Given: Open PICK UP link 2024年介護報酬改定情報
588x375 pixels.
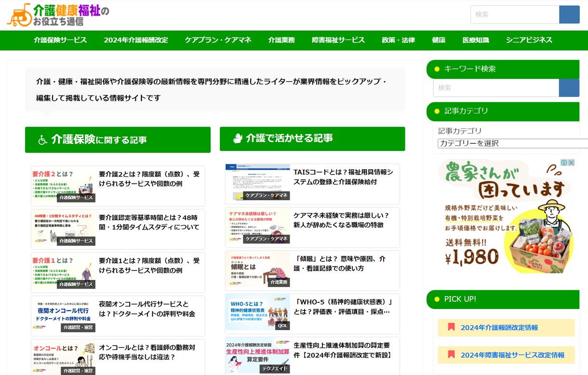Looking at the screenshot, I should tap(499, 328).
